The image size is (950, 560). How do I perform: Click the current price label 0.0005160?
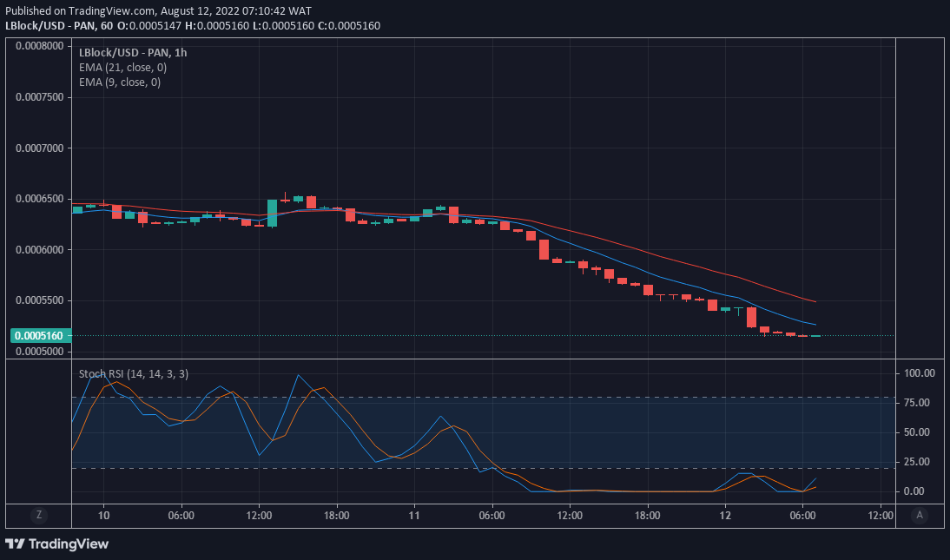point(39,336)
